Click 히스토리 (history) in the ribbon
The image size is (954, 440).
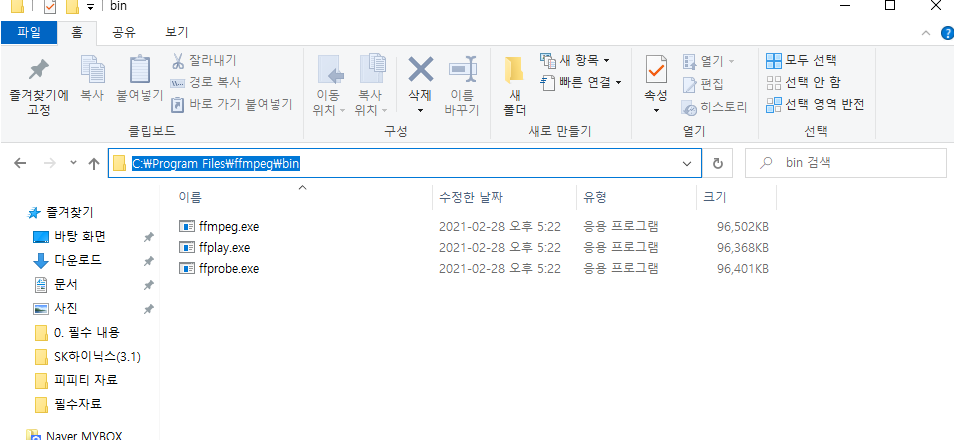714,108
